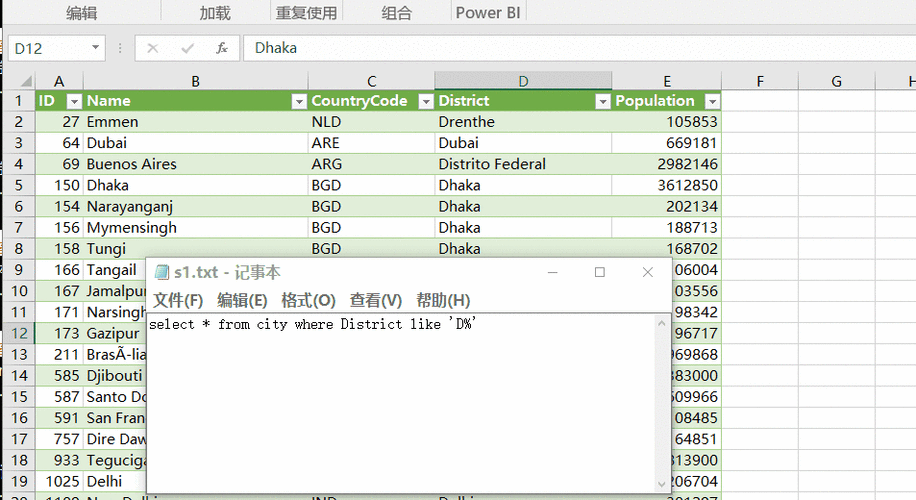The width and height of the screenshot is (916, 500).
Task: Open the Name column filter dropdown
Action: tap(299, 102)
